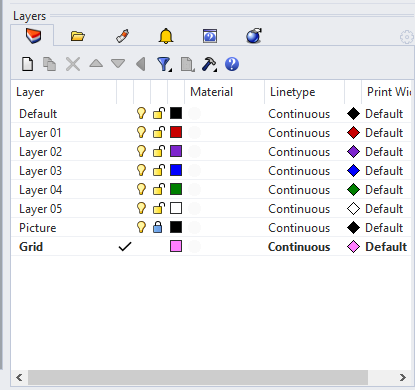Open the Help window tab
415x390 pixels.
click(210, 36)
